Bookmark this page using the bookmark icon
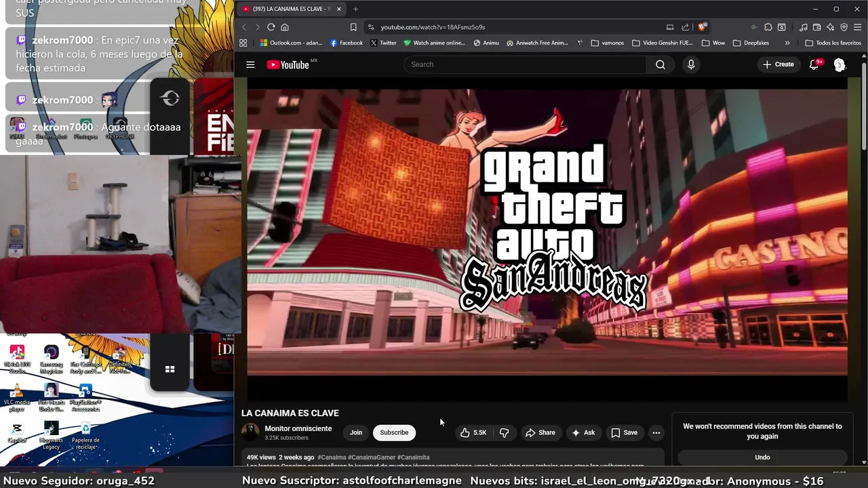 coord(353,27)
